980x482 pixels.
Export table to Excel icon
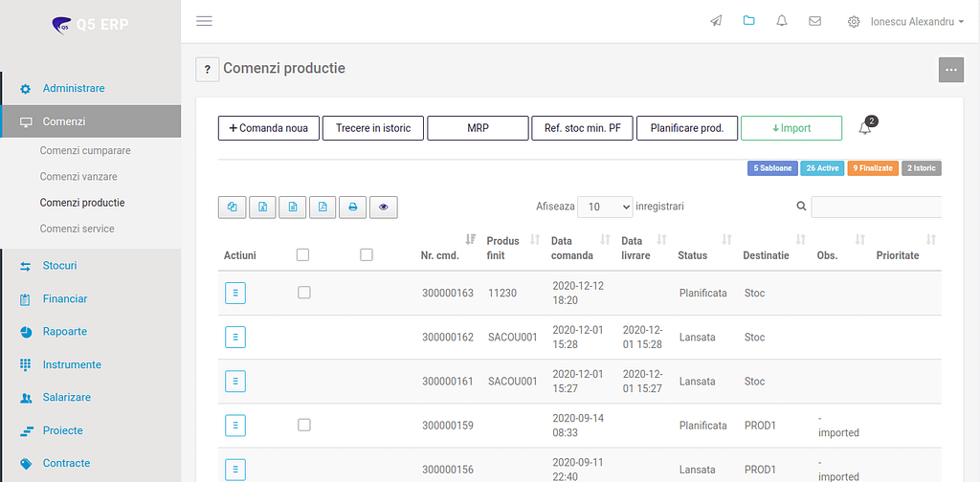pyautogui.click(x=262, y=208)
